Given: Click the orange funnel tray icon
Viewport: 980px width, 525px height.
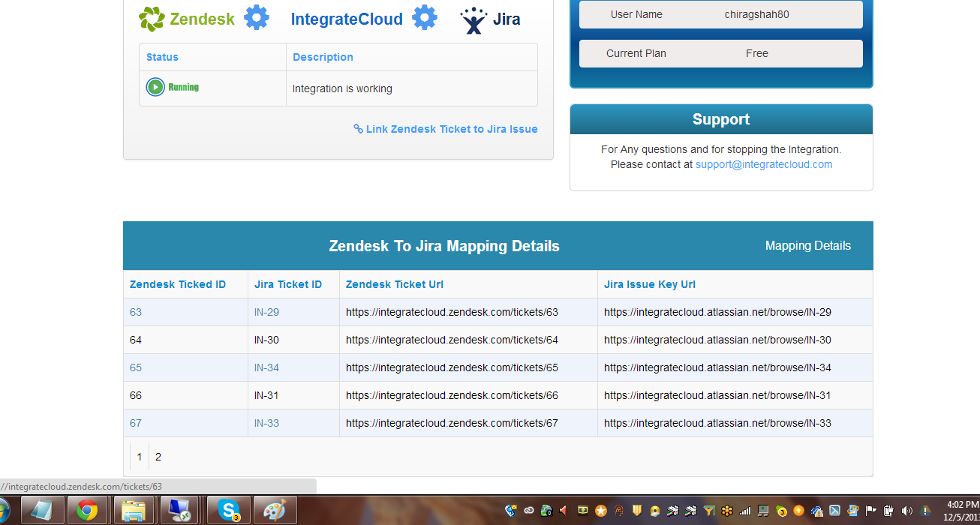Looking at the screenshot, I should coord(709,511).
